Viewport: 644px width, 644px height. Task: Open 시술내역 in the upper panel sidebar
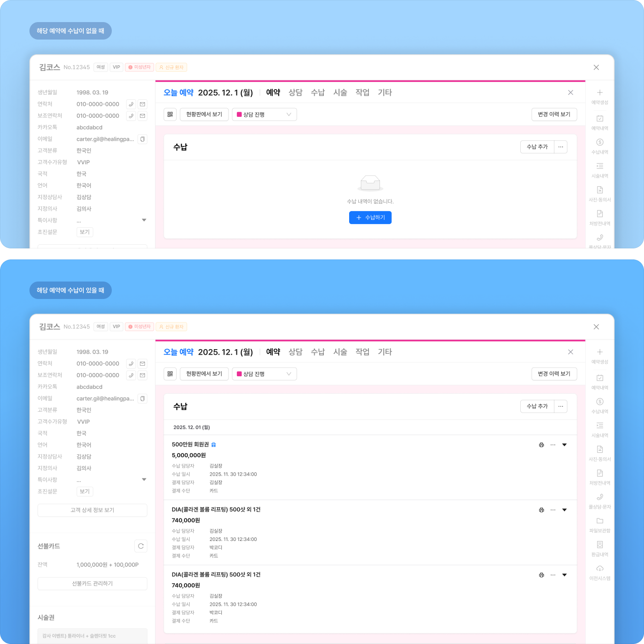[x=600, y=170]
